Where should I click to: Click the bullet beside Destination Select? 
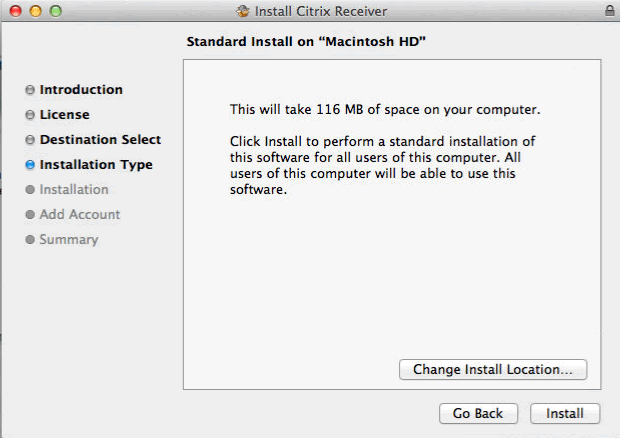tap(30, 140)
